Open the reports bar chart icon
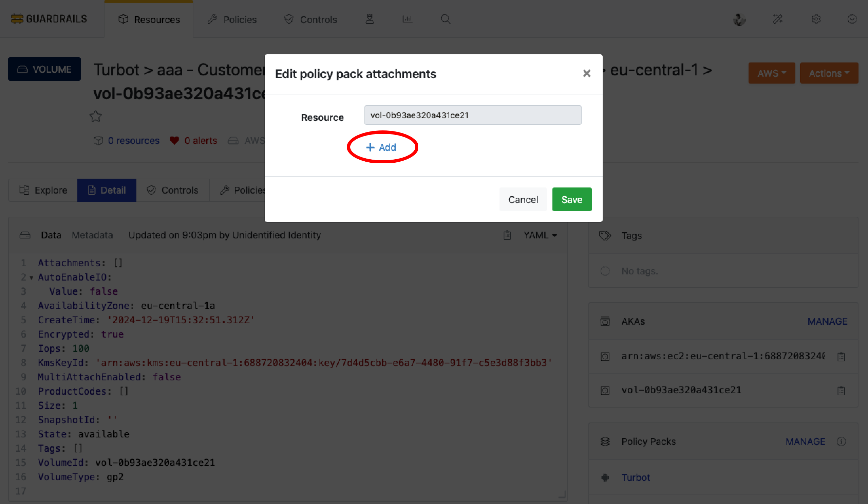Viewport: 868px width, 504px height. [408, 19]
